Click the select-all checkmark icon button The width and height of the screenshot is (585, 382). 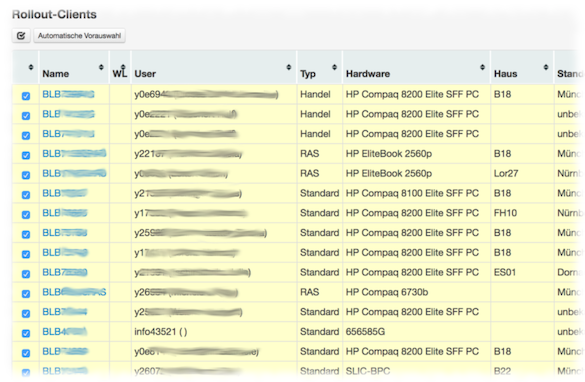point(21,36)
